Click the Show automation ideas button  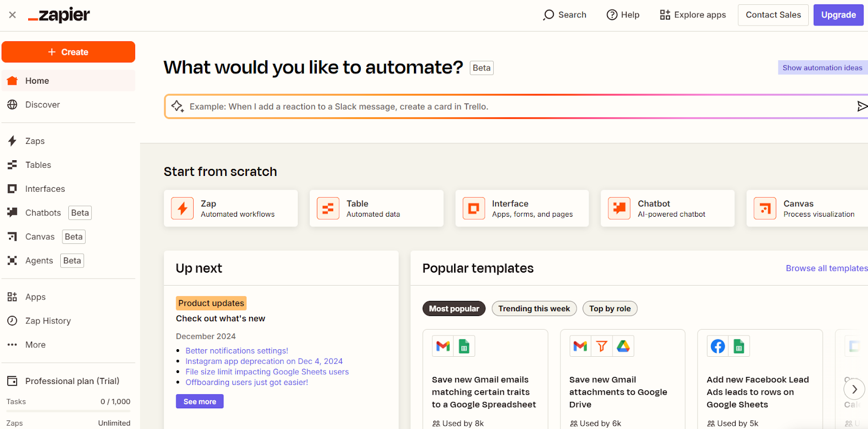pyautogui.click(x=822, y=68)
